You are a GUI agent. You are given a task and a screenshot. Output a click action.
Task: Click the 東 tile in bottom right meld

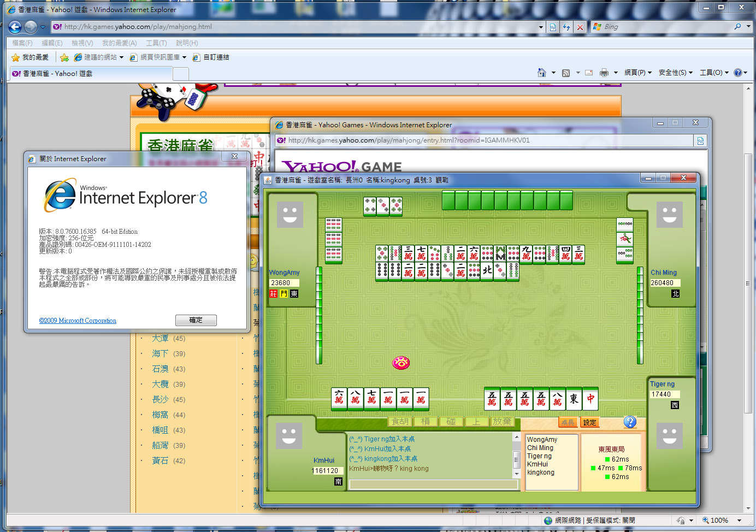tap(574, 399)
